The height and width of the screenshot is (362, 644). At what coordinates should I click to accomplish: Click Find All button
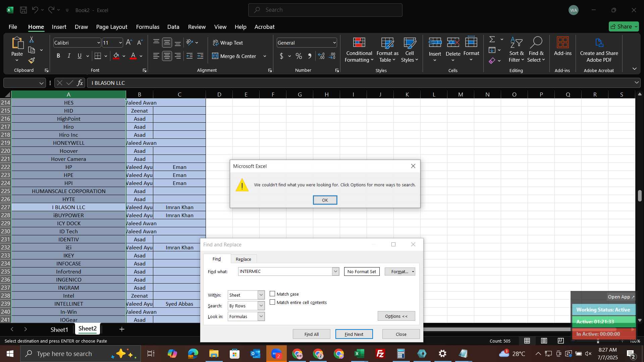pos(311,334)
